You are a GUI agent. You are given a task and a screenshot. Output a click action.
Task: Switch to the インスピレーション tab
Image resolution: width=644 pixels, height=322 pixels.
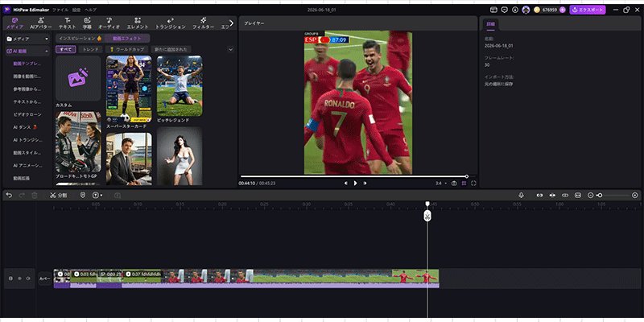point(80,38)
